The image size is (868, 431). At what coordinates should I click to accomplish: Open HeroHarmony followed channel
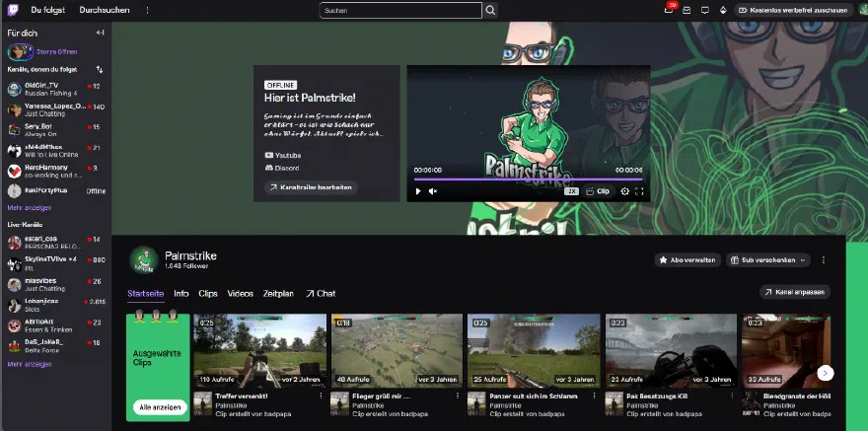click(56, 171)
